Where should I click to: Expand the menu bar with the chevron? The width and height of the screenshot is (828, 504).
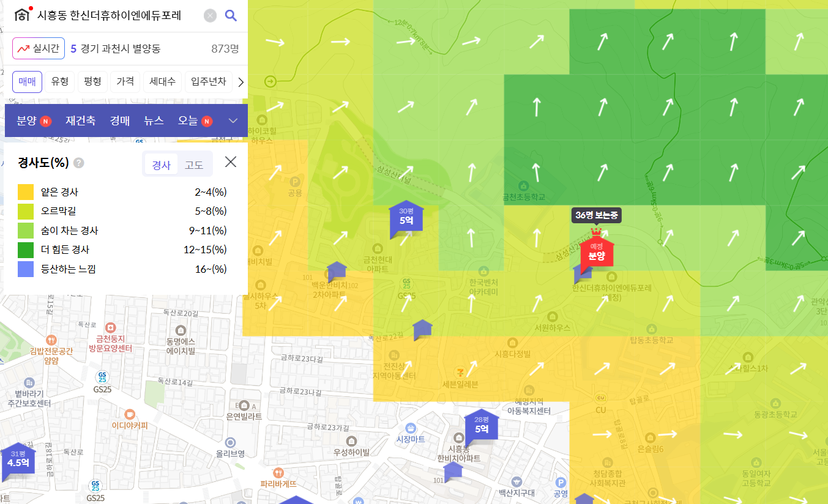click(x=233, y=120)
